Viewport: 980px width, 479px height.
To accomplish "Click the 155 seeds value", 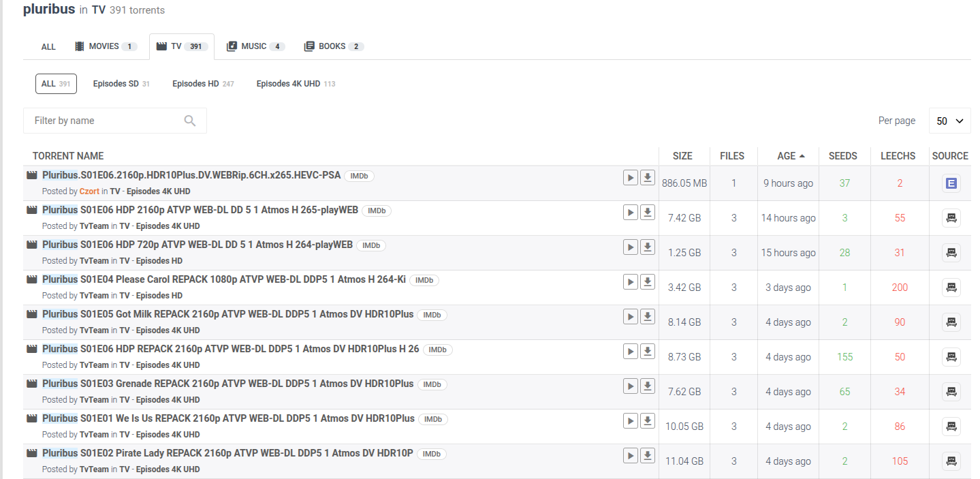I will click(844, 357).
